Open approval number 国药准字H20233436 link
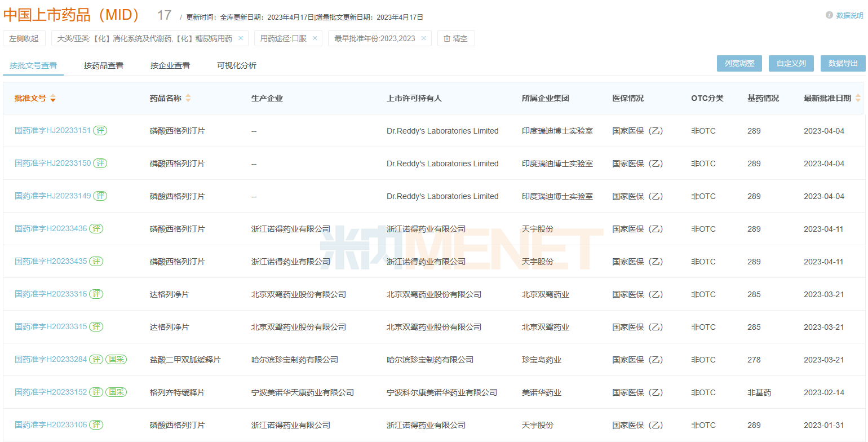Screen dimensions: 868x442 (51, 229)
